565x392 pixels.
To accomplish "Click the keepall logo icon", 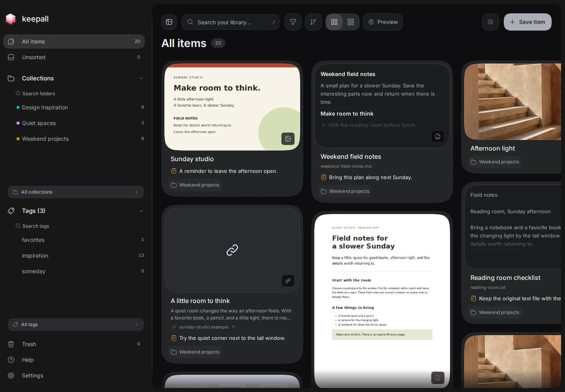I will [11, 19].
